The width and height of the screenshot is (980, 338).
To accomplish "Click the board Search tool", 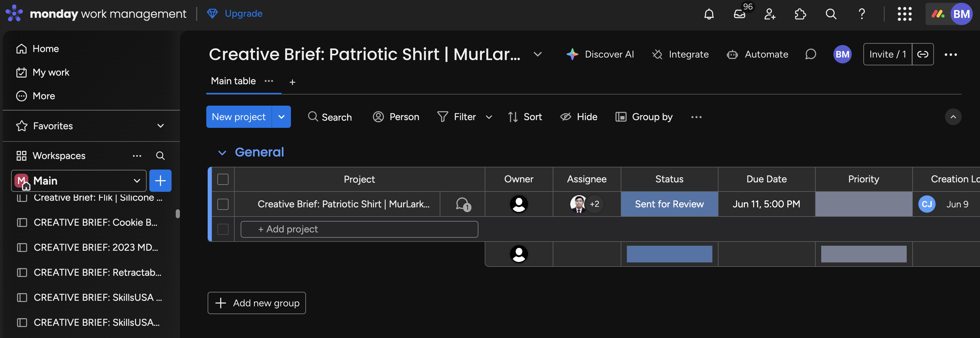I will [330, 117].
